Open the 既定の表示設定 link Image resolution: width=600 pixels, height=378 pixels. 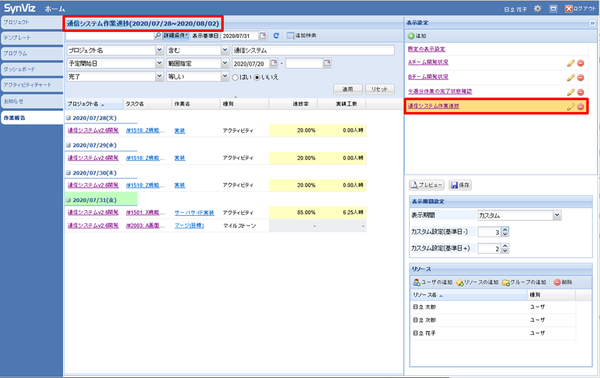point(426,49)
